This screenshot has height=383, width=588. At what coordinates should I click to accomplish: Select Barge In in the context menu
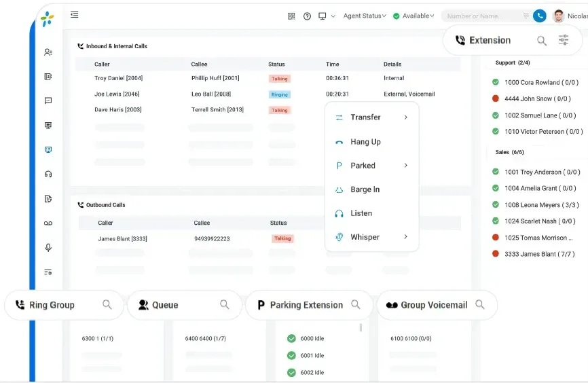pos(371,189)
